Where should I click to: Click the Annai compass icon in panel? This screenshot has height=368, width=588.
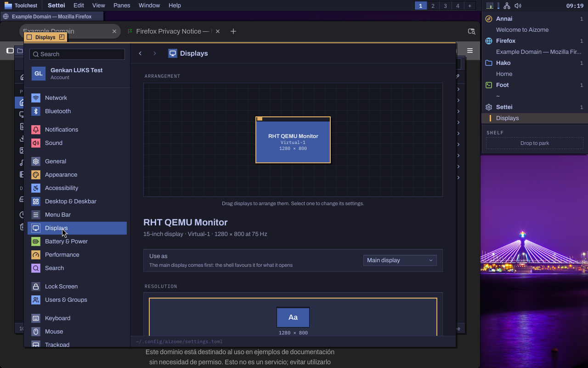(489, 19)
